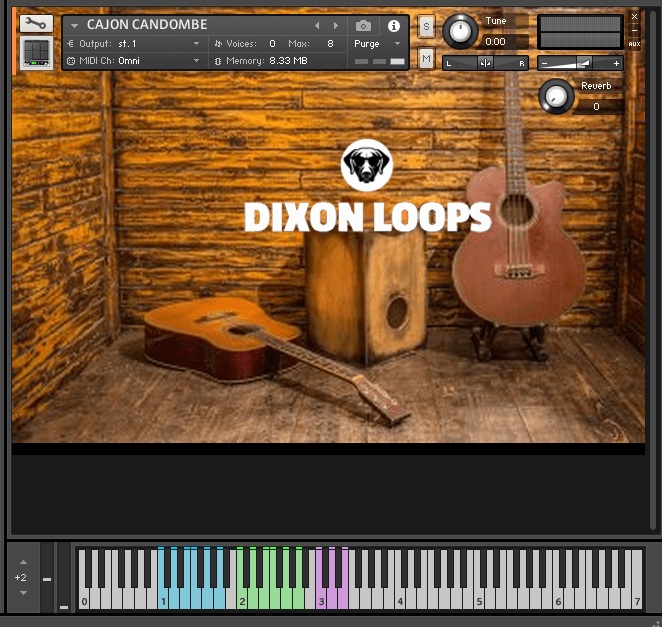The width and height of the screenshot is (662, 627).
Task: Open instrument edit mode with wrench icon
Action: click(37, 24)
